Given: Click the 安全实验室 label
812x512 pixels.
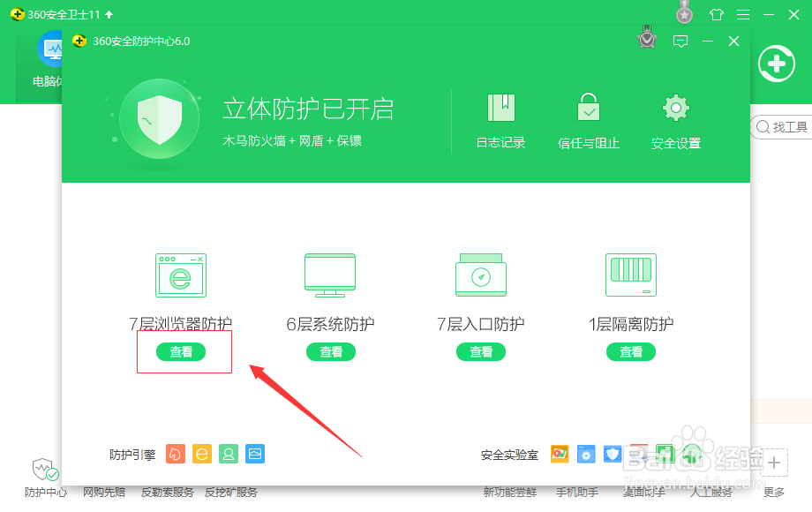Looking at the screenshot, I should point(509,455).
